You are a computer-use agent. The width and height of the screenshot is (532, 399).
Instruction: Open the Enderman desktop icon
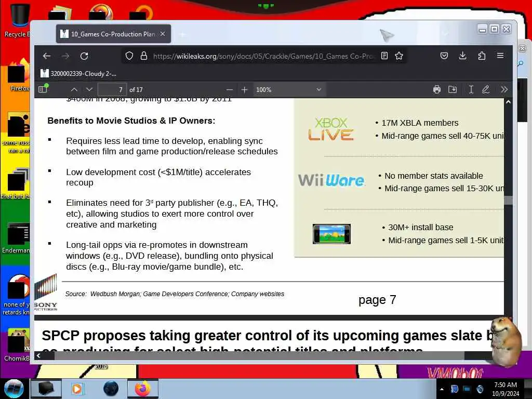click(x=16, y=237)
